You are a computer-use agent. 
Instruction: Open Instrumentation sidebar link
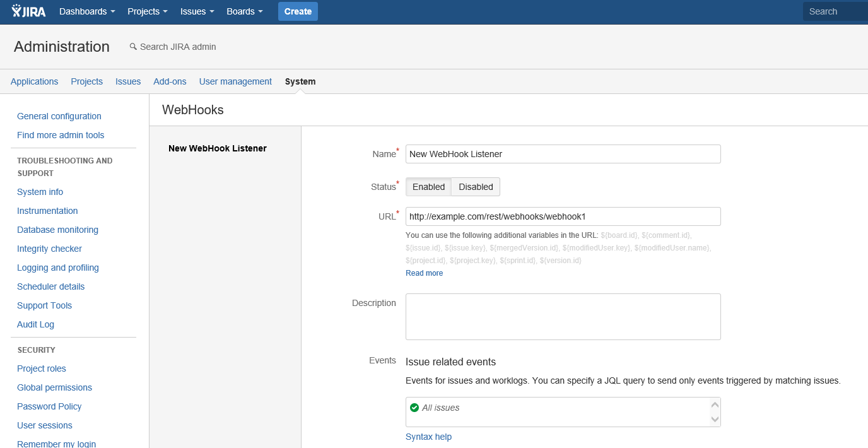[47, 211]
